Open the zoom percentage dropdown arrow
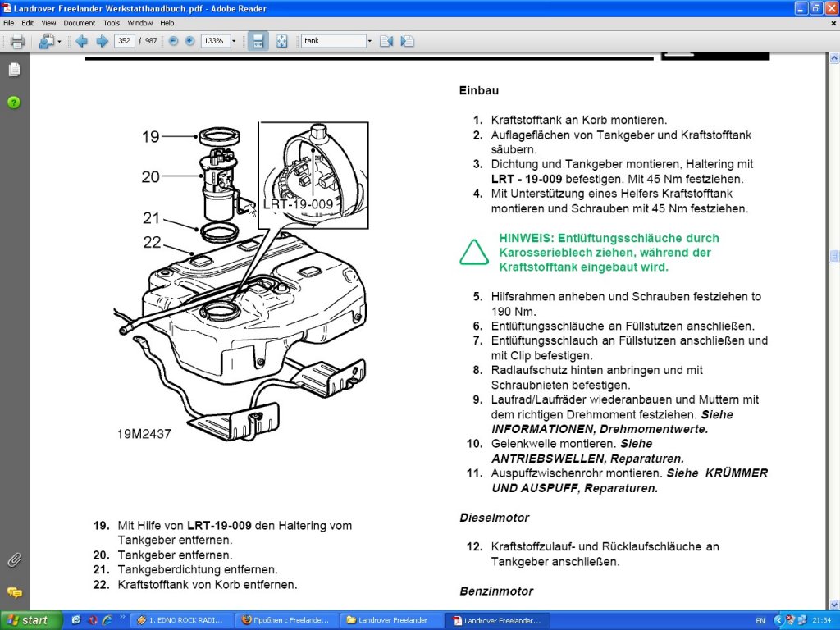840x630 pixels. coord(234,41)
